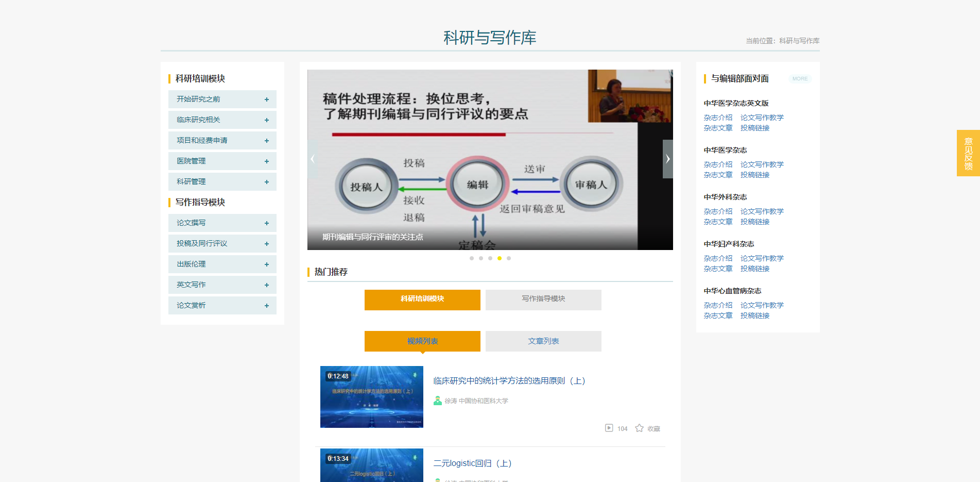
Task: Select the first carousel indicator dot
Action: 472,258
